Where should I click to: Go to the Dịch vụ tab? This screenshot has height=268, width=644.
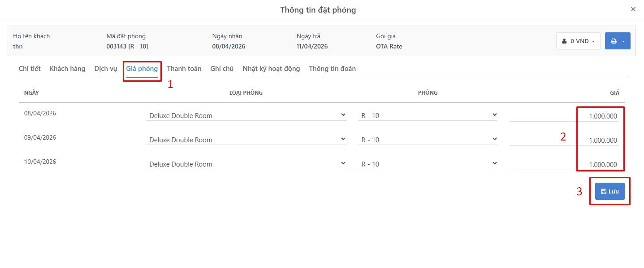(x=106, y=69)
